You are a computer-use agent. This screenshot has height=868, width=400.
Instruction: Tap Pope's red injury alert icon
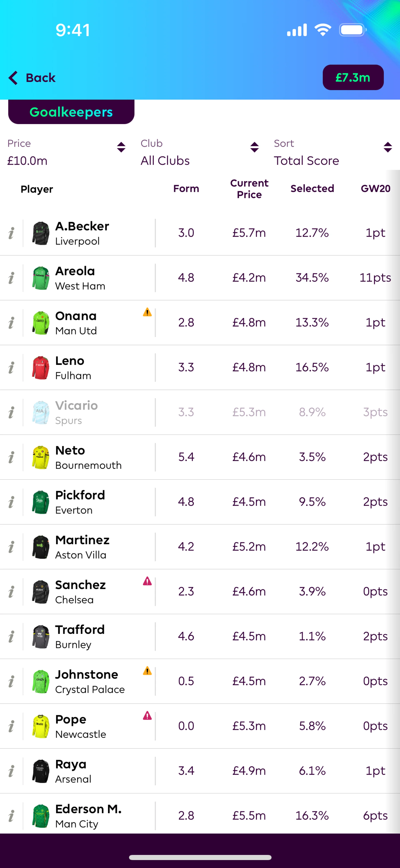147,716
